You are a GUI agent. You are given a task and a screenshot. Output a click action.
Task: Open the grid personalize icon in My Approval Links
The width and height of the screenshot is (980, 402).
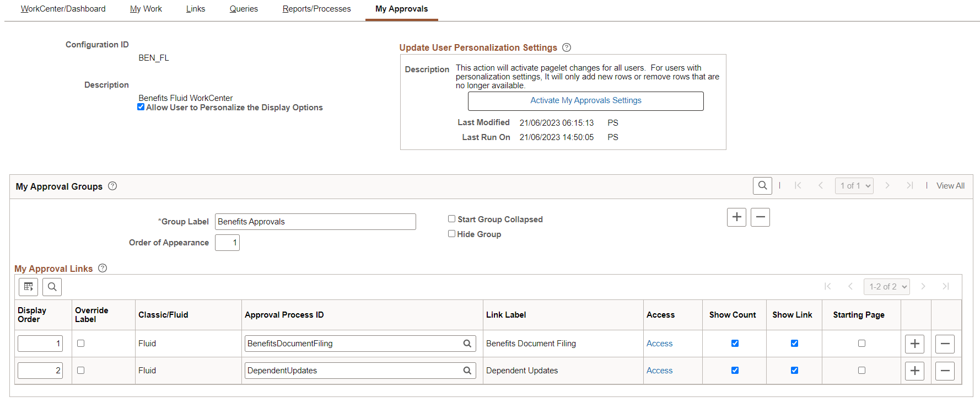coord(29,287)
